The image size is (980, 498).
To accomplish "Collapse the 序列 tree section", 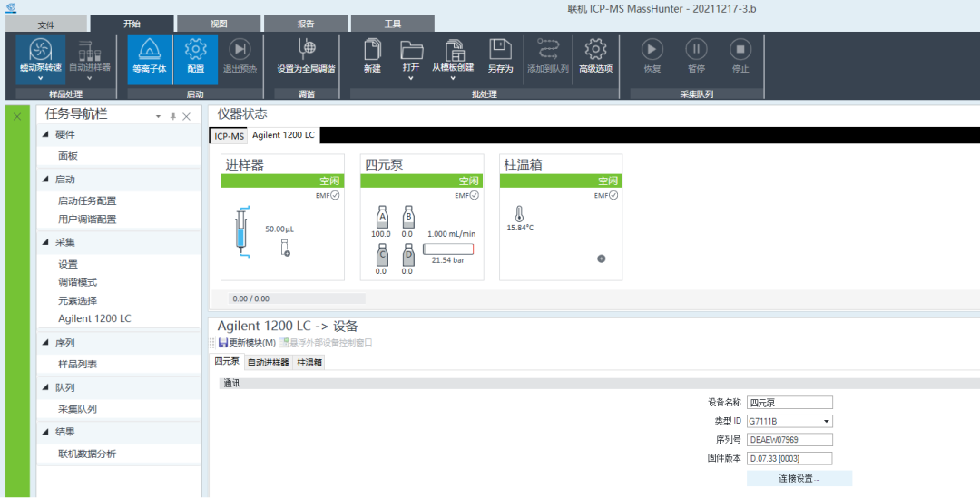I will [45, 342].
